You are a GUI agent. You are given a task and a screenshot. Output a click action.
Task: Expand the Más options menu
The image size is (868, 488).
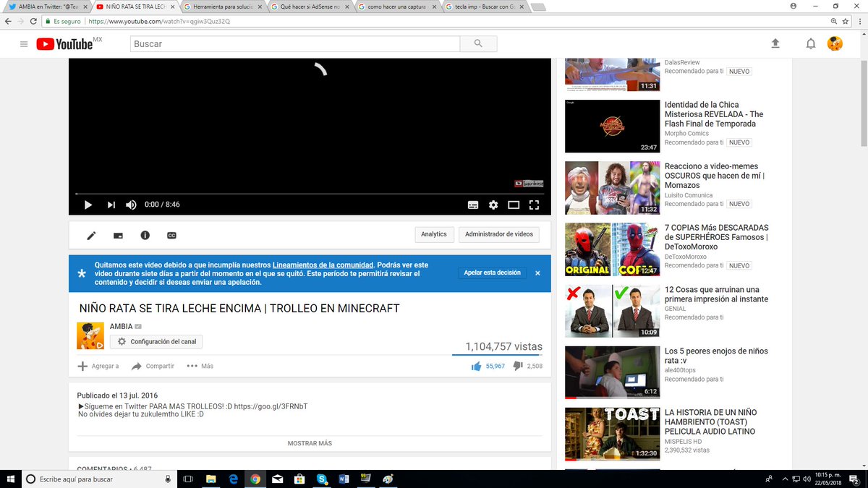tap(200, 366)
